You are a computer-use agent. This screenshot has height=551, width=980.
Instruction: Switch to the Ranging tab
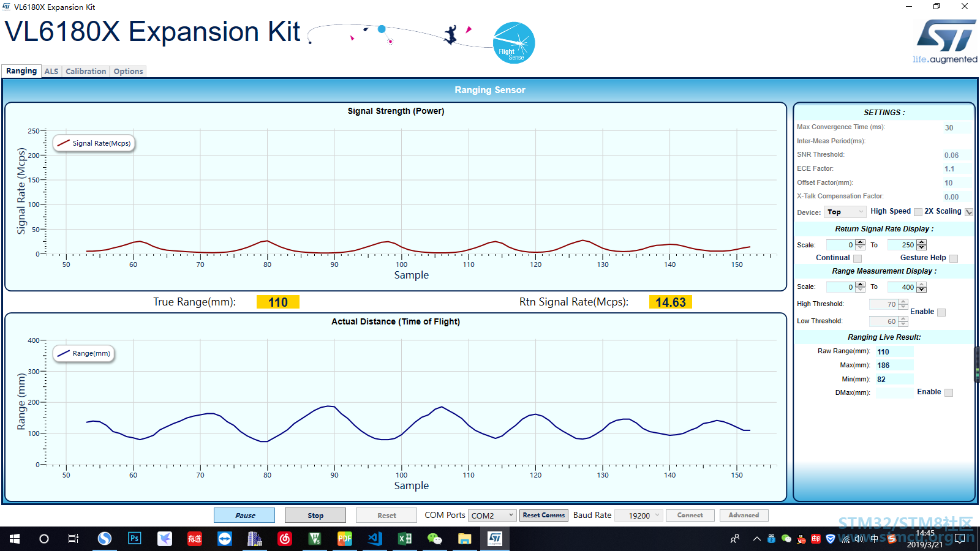[21, 71]
